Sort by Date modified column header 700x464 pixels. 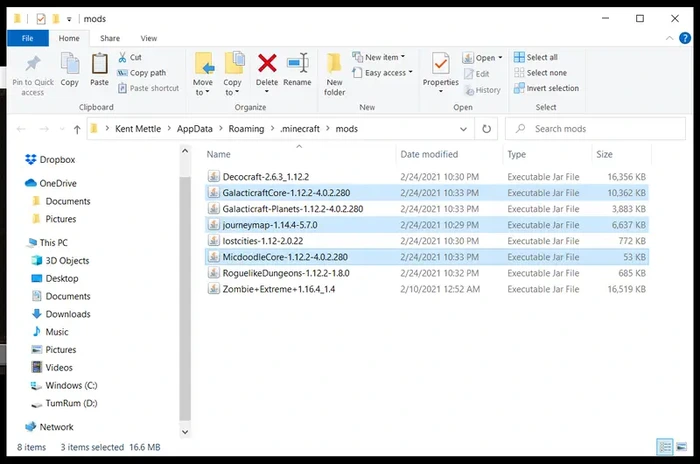pos(429,154)
